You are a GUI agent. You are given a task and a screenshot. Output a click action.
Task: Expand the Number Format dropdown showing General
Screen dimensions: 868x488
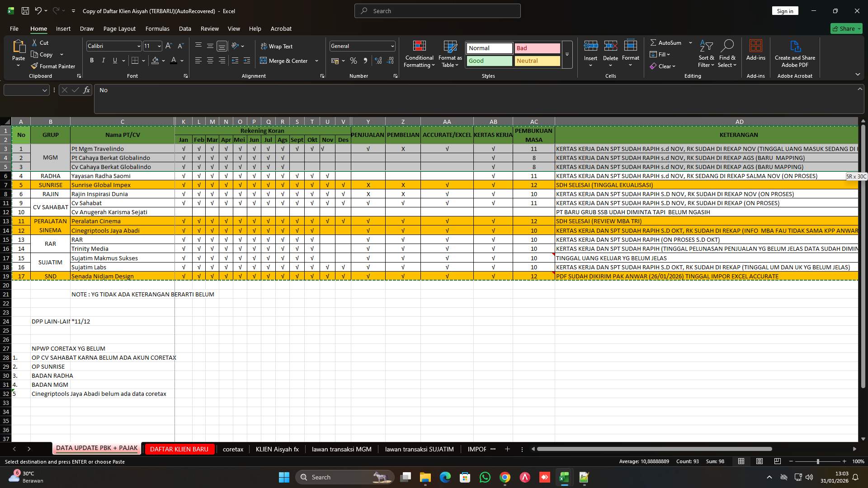point(392,46)
